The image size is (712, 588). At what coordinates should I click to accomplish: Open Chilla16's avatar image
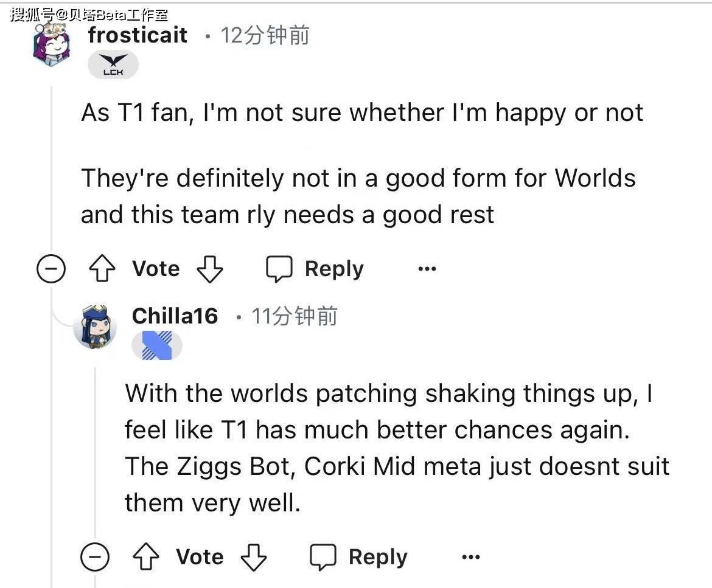coord(95,328)
